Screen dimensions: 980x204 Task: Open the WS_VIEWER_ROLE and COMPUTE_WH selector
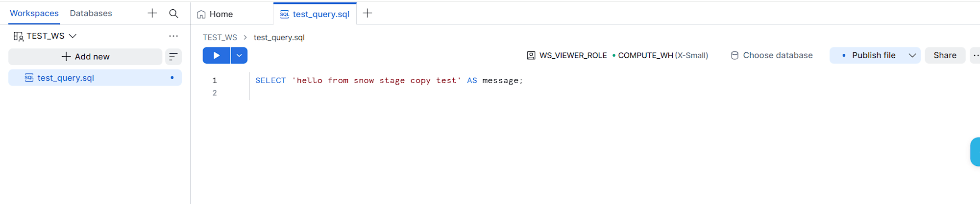coord(617,55)
